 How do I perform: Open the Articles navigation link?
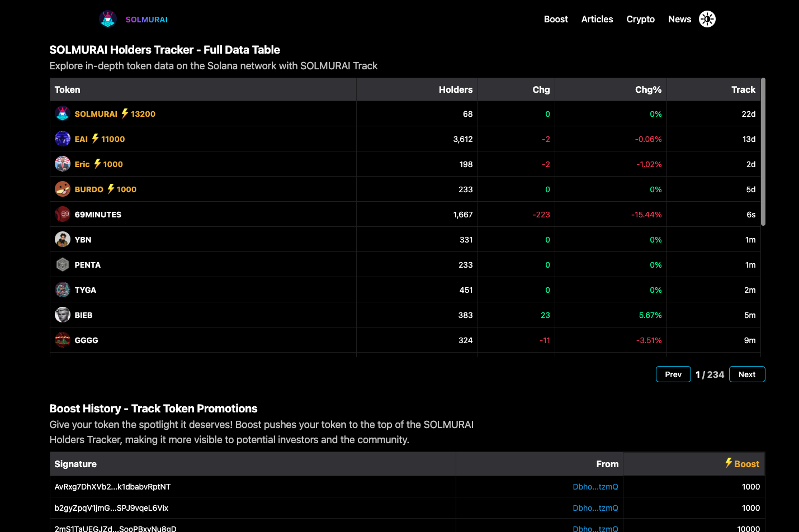pos(597,19)
